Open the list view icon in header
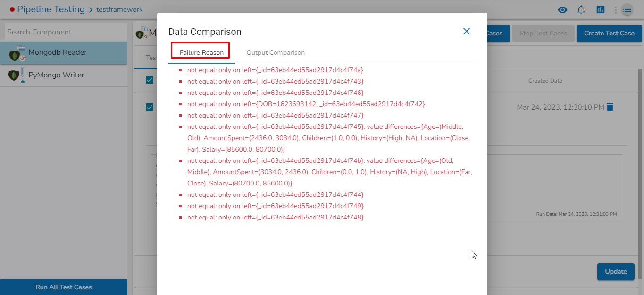 point(627,9)
